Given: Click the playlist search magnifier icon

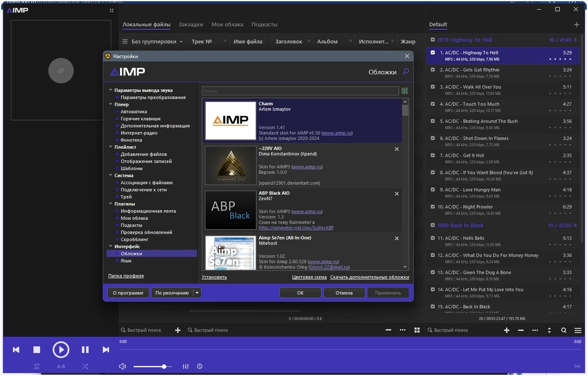Looking at the screenshot, I should 564,330.
